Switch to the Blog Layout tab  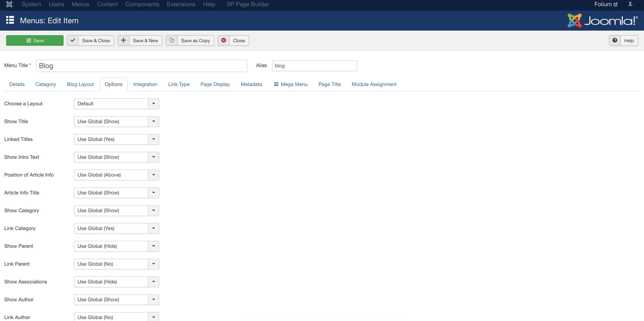coord(80,84)
